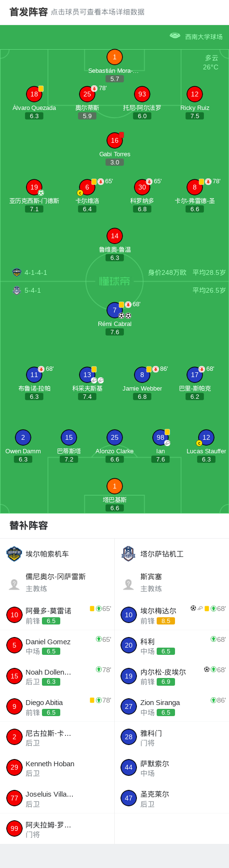The image size is (229, 868).
Task: Open substitute 埃尔梅达尔 rated 8.5
Action: pyautogui.click(x=172, y=615)
